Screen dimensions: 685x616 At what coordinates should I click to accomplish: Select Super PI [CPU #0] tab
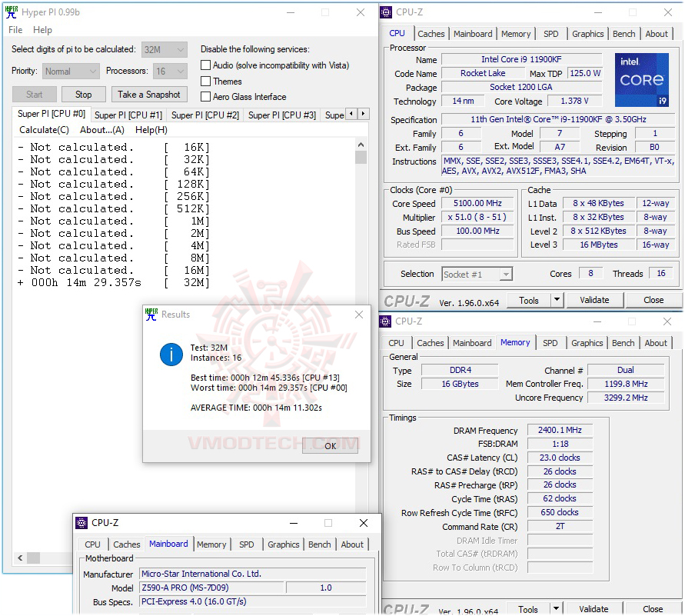[52, 114]
